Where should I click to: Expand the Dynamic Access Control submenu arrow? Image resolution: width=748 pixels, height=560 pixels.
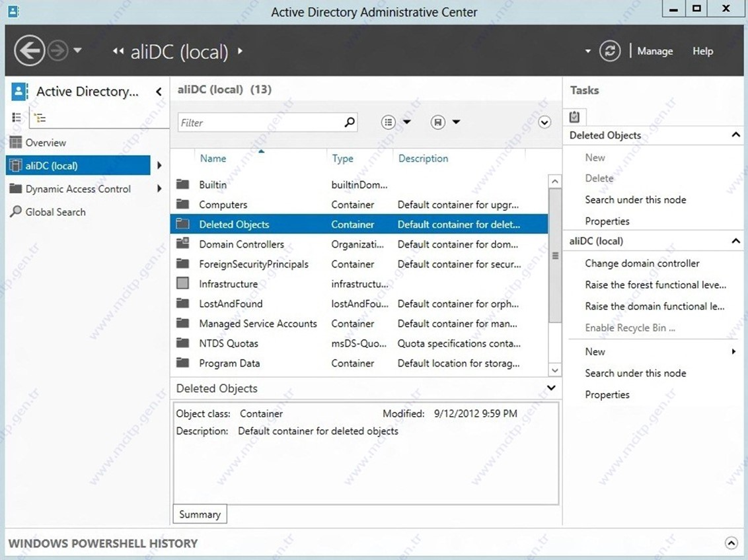[159, 188]
